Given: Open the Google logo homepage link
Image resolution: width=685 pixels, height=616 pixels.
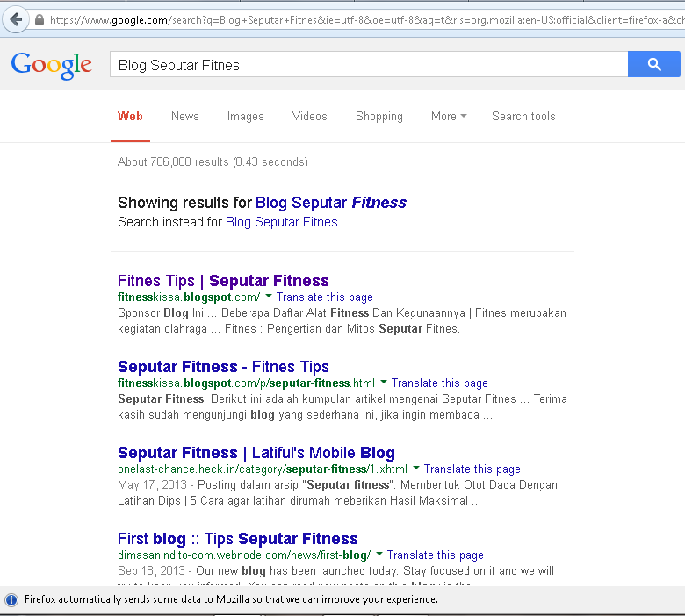Looking at the screenshot, I should tap(52, 66).
